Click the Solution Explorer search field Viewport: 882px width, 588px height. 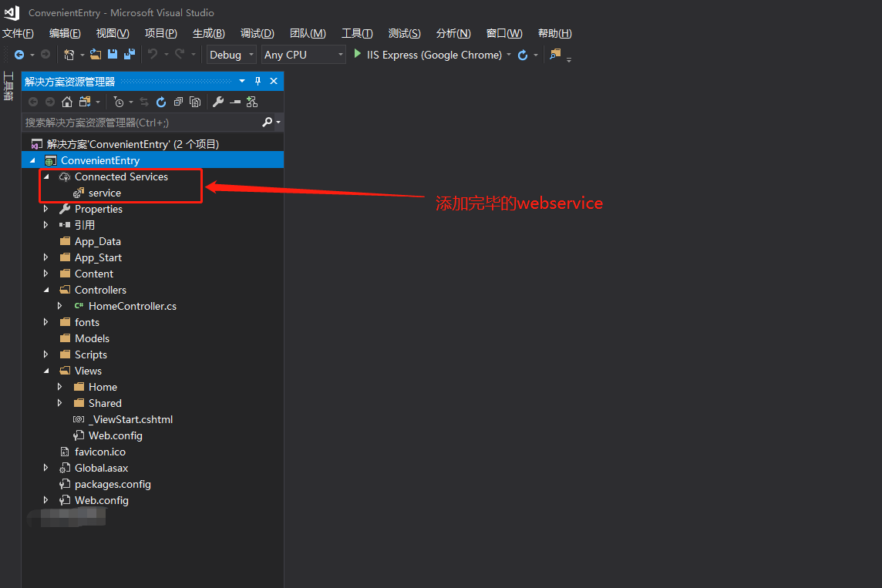143,122
